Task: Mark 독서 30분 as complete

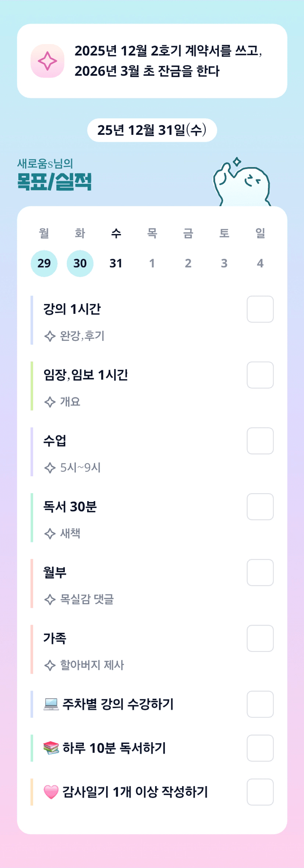Action: click(x=260, y=507)
